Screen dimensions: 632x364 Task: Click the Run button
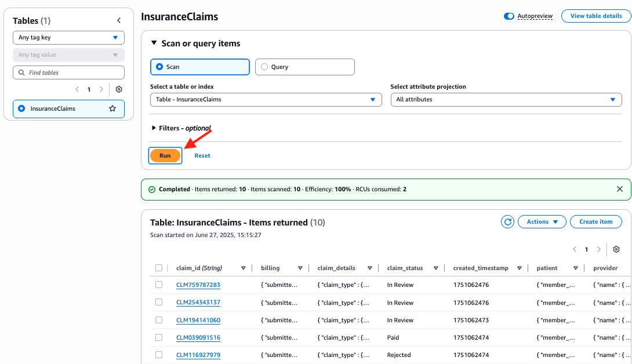(x=165, y=155)
